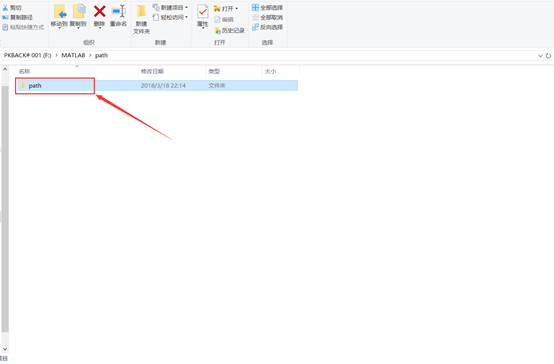This screenshot has width=554, height=364.
Task: Expand chevron after PKBACK# 001 (F:)
Action: tap(57, 55)
